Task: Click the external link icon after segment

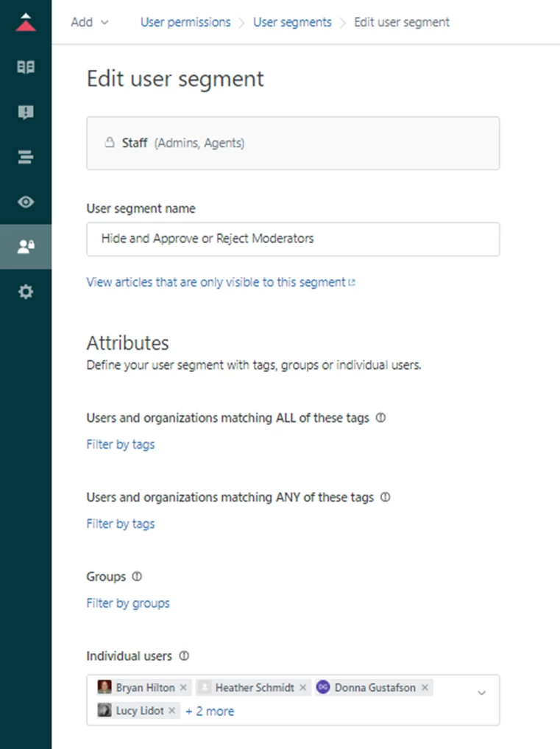Action: (x=352, y=282)
